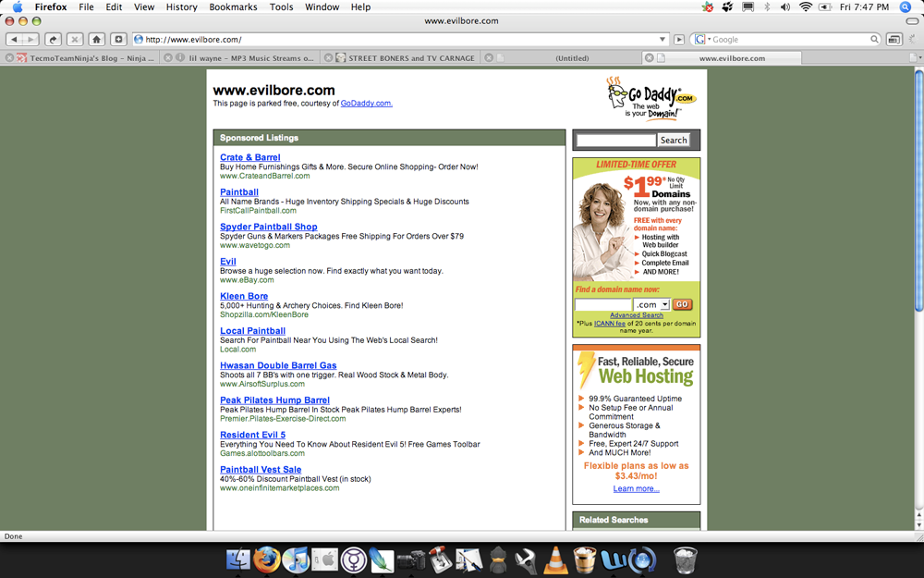The image size is (924, 578).
Task: Open the Hwasan Double Barrel Gas link
Action: coord(278,365)
